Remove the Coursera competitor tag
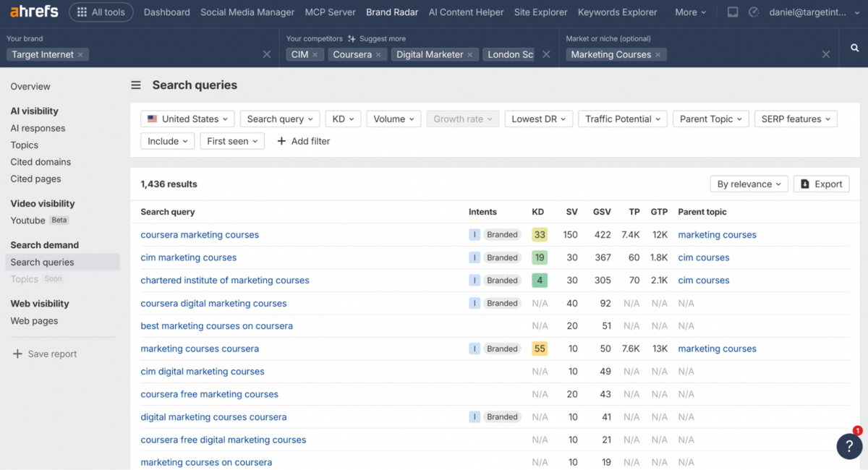The height and width of the screenshot is (470, 868). [378, 55]
